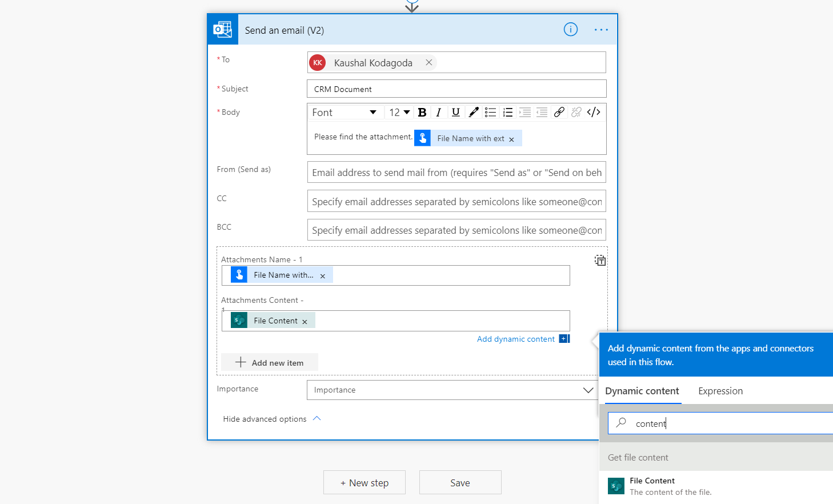Open the font color picker
The image size is (833, 504).
[x=473, y=113]
